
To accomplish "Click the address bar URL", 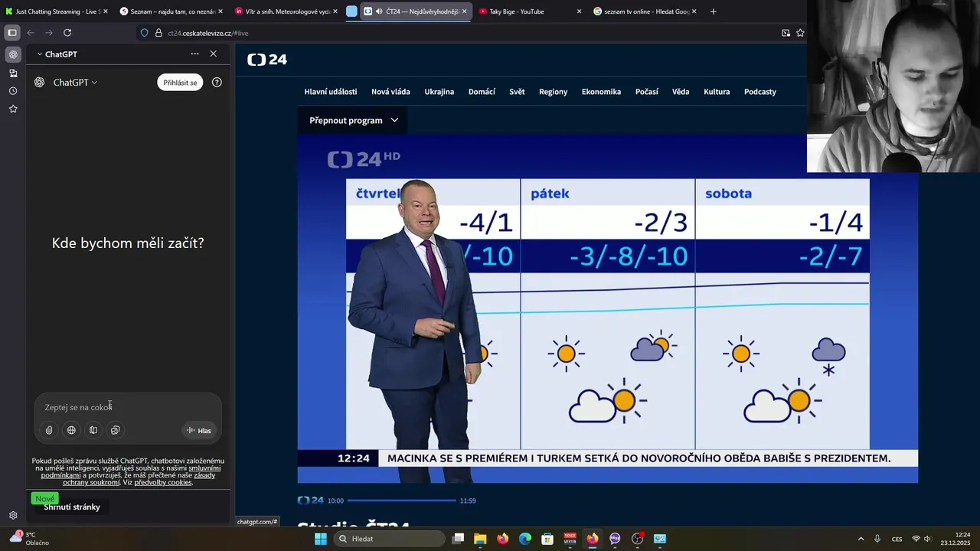I will point(207,33).
